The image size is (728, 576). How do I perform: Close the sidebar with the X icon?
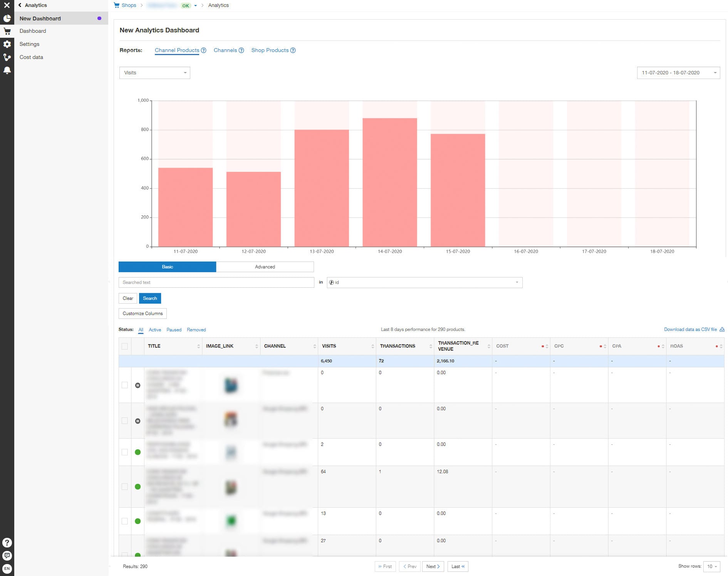7,5
